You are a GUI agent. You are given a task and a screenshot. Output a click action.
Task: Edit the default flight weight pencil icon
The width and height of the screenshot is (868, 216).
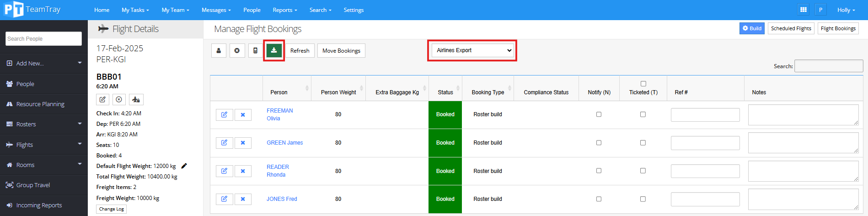click(x=184, y=166)
